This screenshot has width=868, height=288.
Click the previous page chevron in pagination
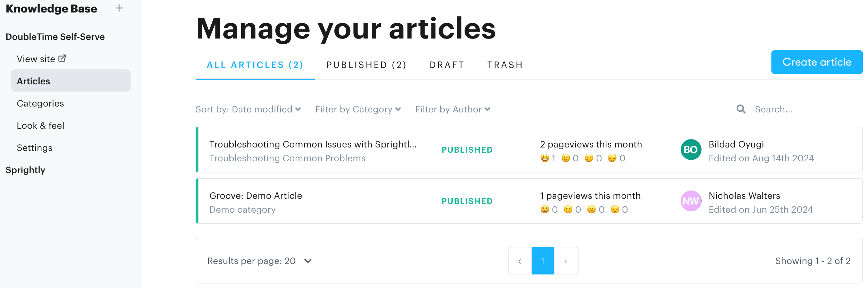pyautogui.click(x=520, y=261)
